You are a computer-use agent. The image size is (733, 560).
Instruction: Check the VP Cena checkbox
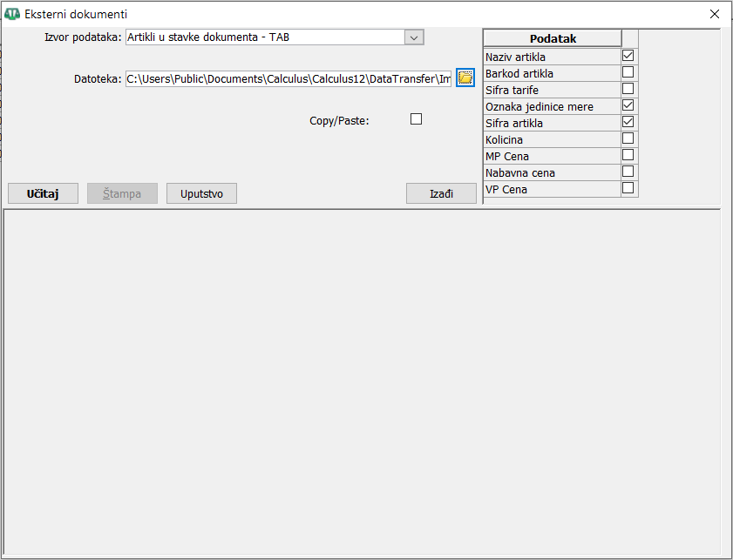[x=628, y=188]
